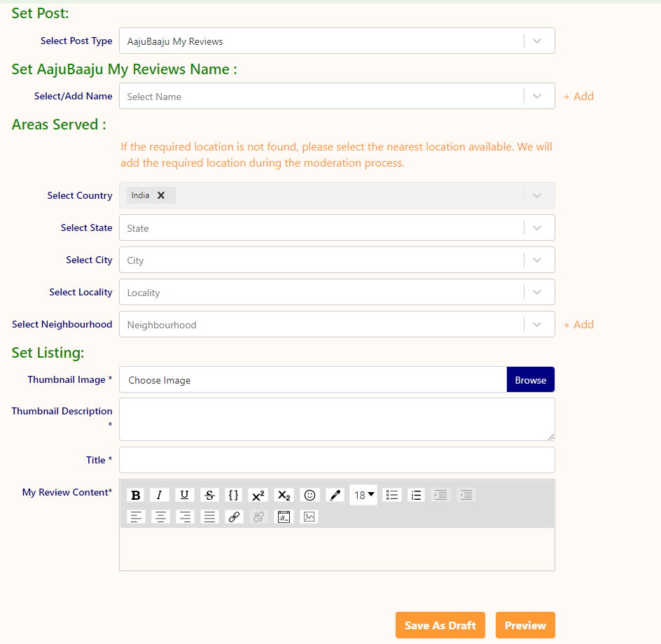Apply italic formatting in the editor

click(x=160, y=495)
